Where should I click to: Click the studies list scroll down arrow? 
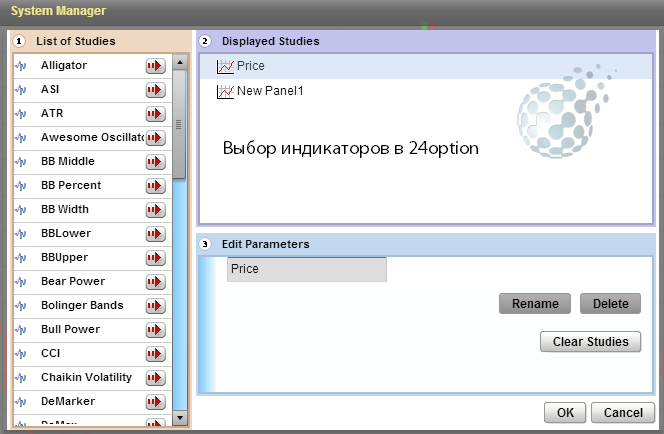pyautogui.click(x=180, y=418)
